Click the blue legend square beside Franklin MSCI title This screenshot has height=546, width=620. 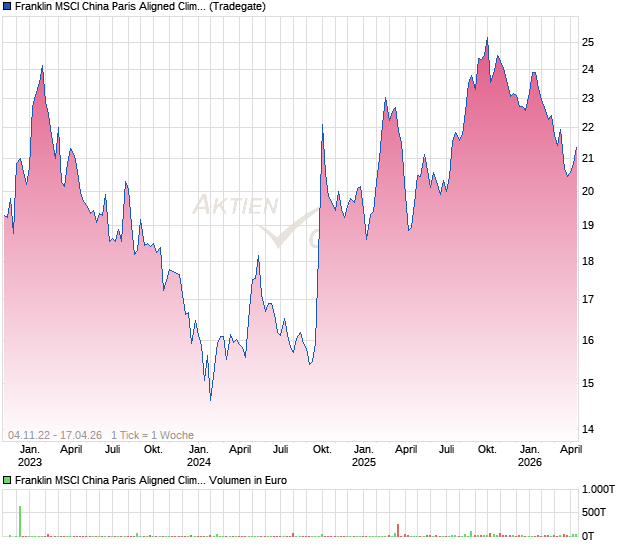[x=7, y=7]
